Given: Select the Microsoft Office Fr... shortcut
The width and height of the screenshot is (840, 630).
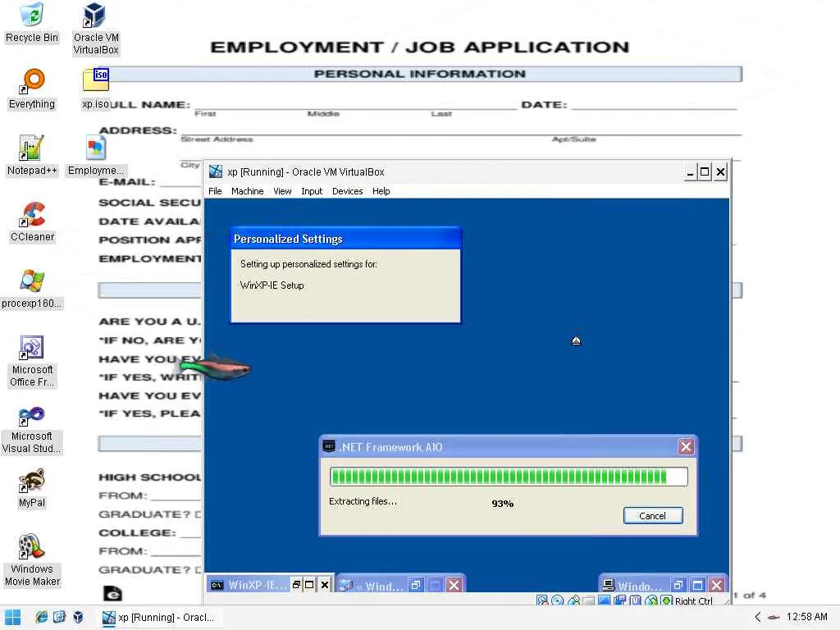Looking at the screenshot, I should click(x=32, y=361).
